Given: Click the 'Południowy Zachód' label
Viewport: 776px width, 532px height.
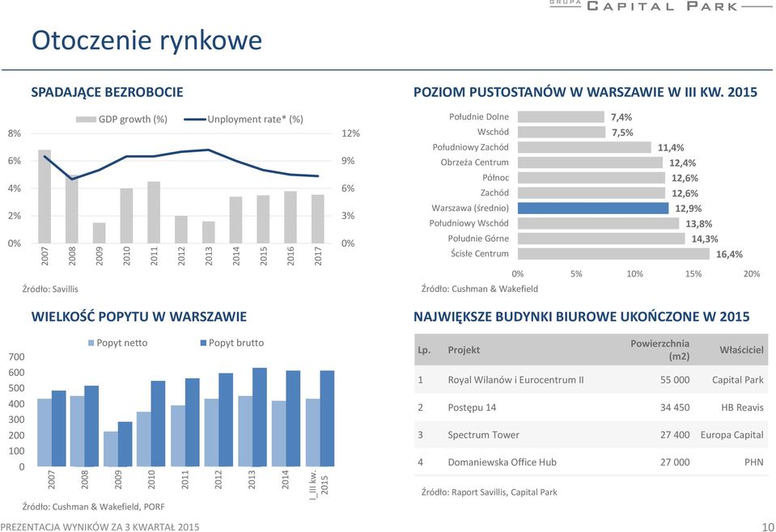Looking at the screenshot, I should [470, 147].
